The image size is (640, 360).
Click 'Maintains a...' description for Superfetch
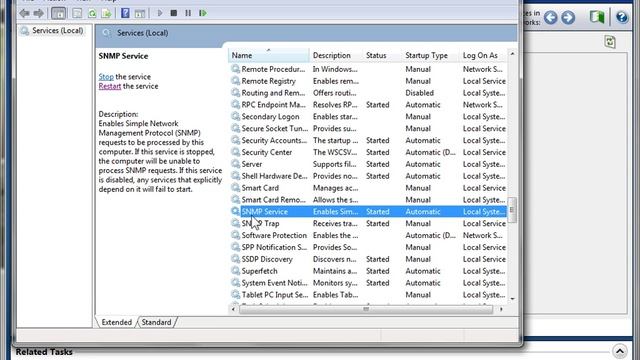(x=335, y=271)
